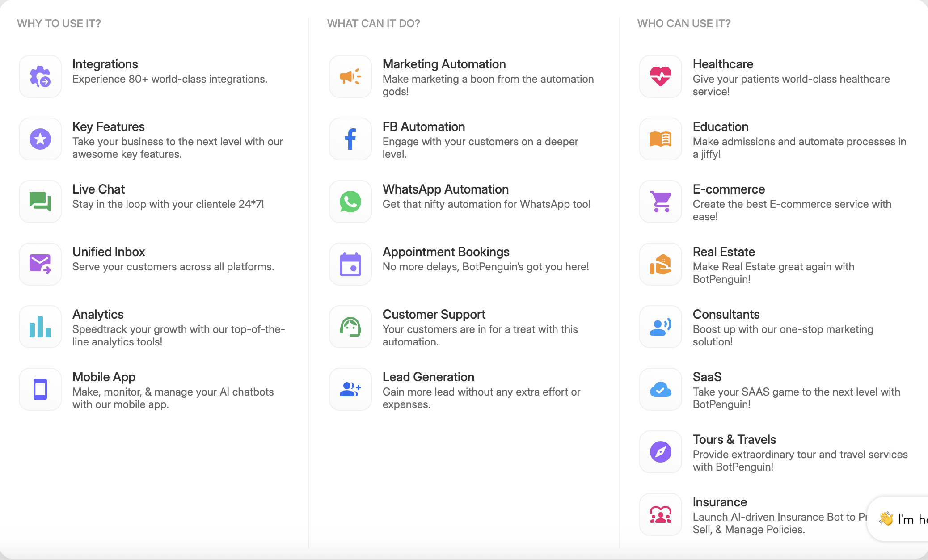Select the SaaS title link

click(x=707, y=377)
